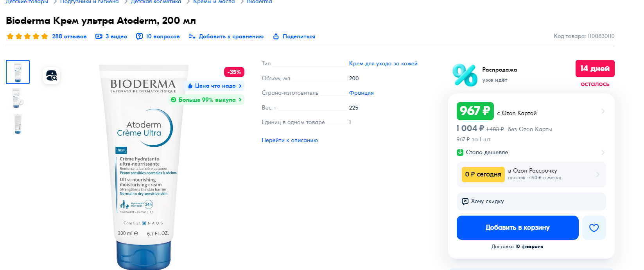Click the main Bioderma product image

tap(144, 166)
